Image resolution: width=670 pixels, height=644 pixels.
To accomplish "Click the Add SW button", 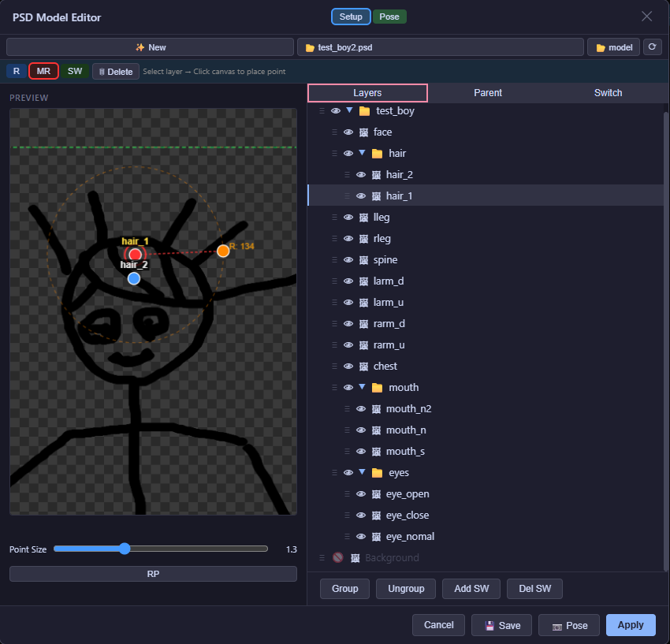I will tap(471, 589).
